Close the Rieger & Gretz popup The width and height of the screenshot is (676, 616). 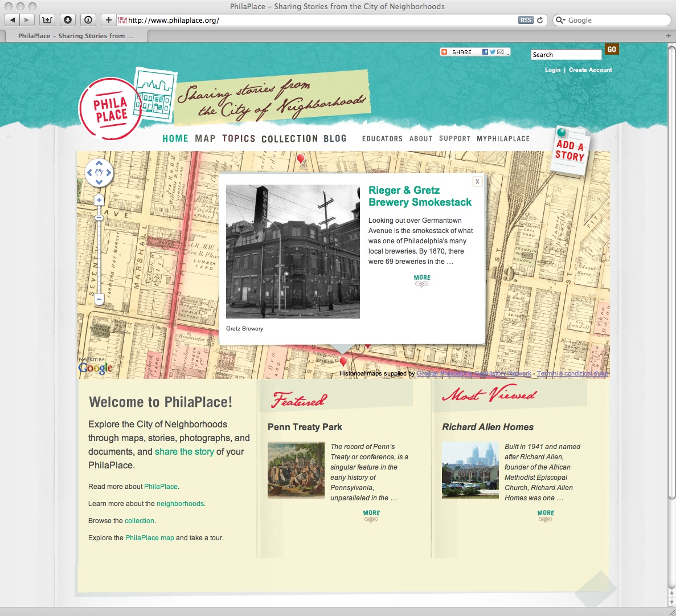pyautogui.click(x=477, y=182)
